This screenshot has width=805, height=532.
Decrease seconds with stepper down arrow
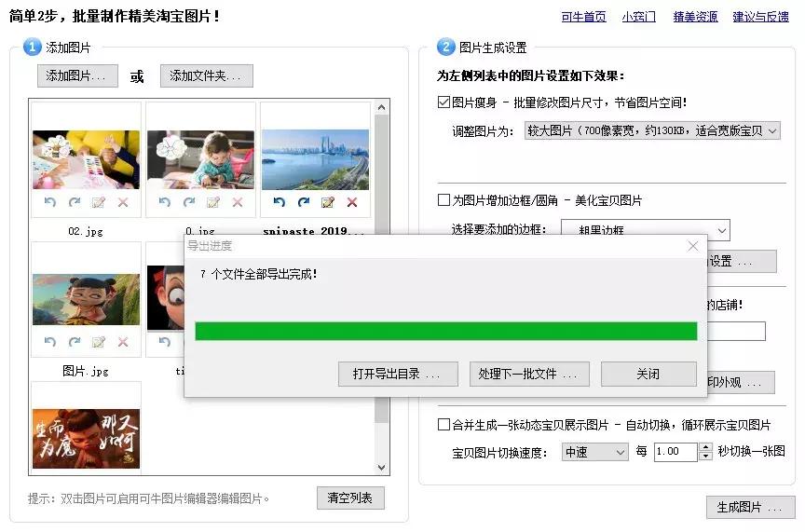pos(706,456)
